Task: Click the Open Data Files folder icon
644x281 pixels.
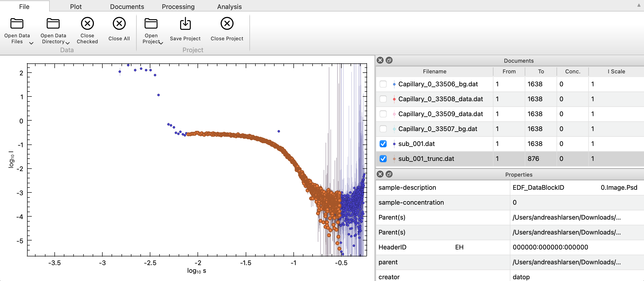Action: pos(17,24)
